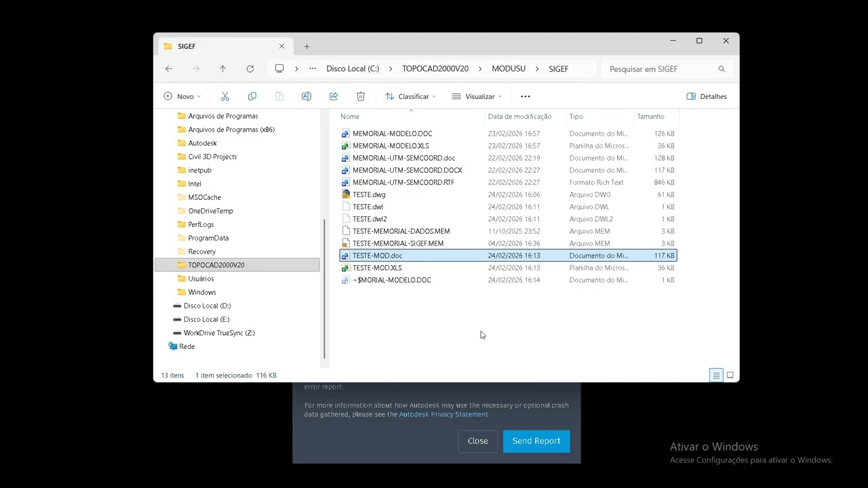Click the address bar ellipsis for hidden folders
This screenshot has width=868, height=488.
click(313, 68)
